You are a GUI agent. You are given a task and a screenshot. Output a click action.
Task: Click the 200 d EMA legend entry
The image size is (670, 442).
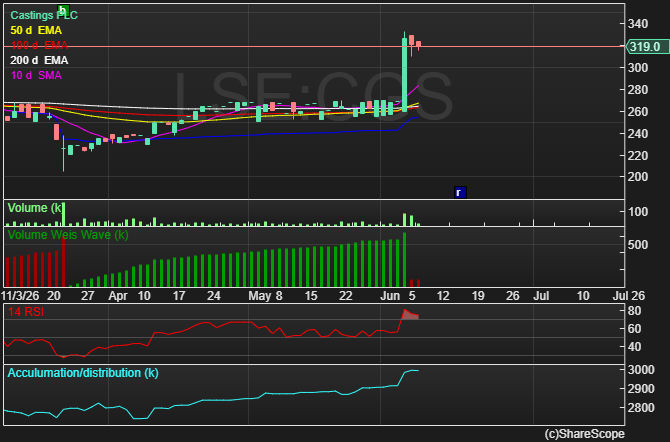point(39,60)
